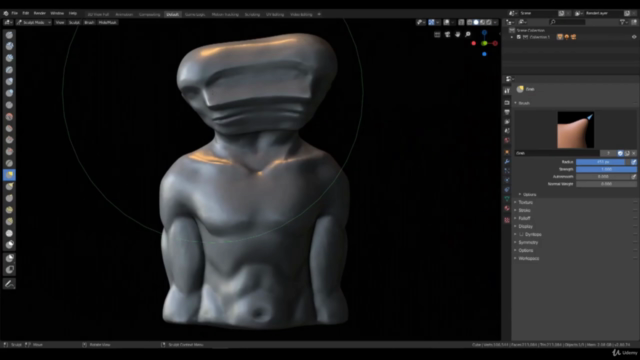Screen dimensions: 640x360
Task: Open the Brush menu in header
Action: [89, 22]
